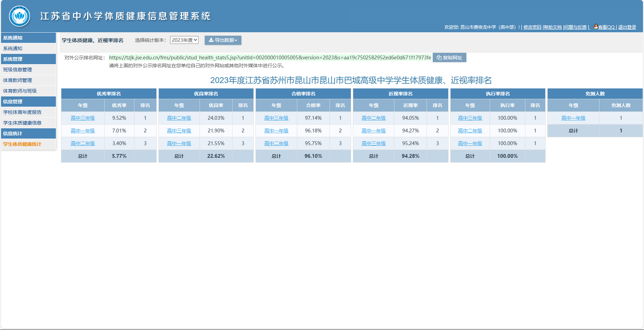Click the 7.01% 优秀率 value
Image resolution: width=644 pixels, height=330 pixels.
pyautogui.click(x=119, y=131)
